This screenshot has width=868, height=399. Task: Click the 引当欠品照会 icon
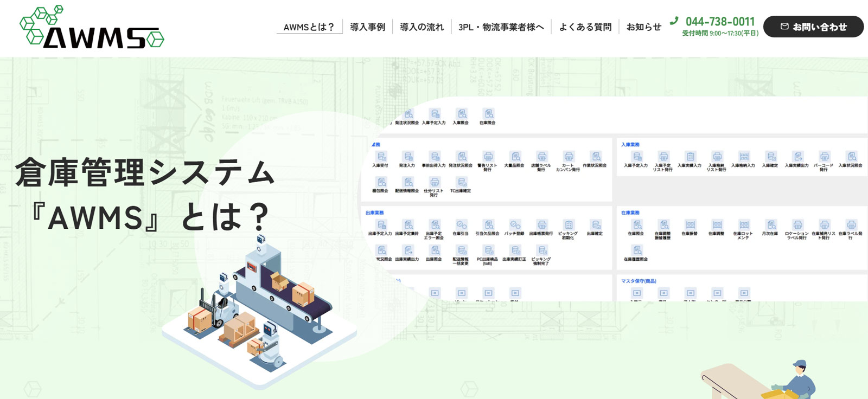[x=488, y=224]
